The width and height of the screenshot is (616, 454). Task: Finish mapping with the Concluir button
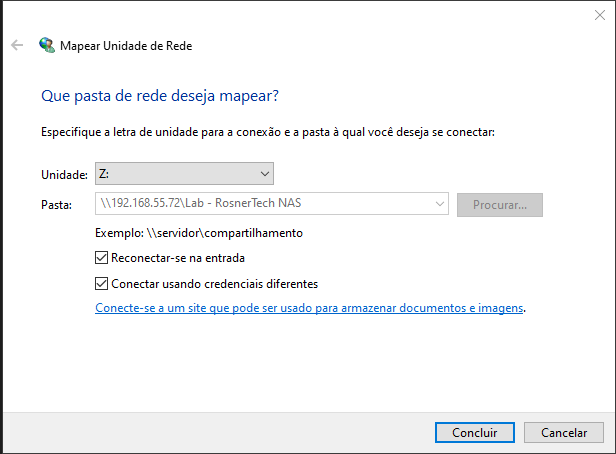(x=475, y=432)
